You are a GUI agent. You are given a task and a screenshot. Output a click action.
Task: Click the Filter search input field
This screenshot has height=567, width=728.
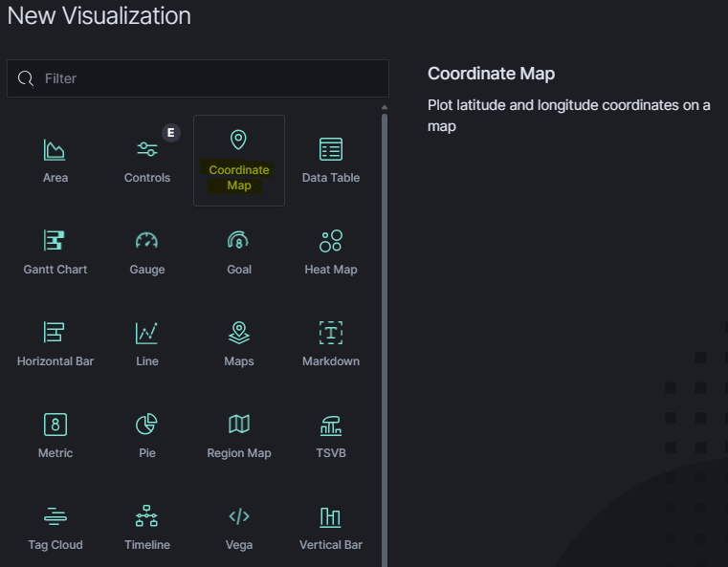tap(210, 78)
